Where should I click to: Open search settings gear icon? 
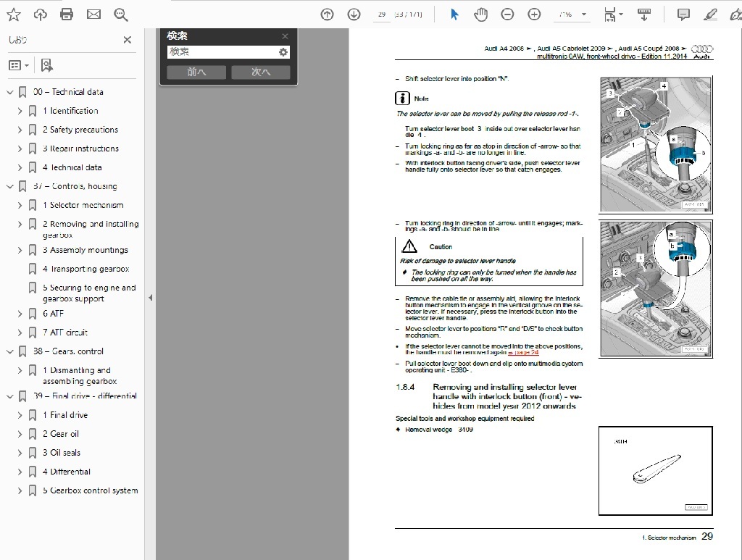[x=283, y=52]
